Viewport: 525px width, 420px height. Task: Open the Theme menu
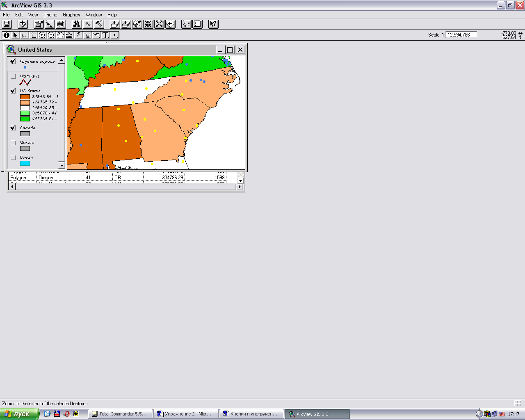pos(50,15)
